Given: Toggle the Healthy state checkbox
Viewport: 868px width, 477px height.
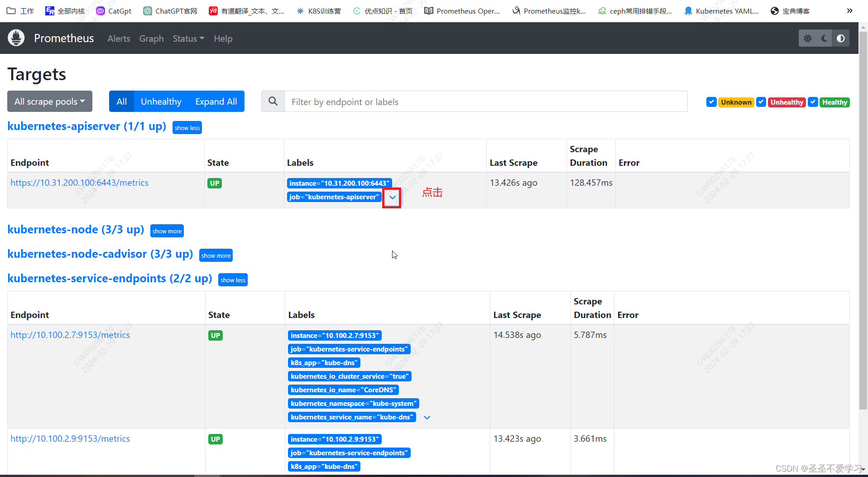Looking at the screenshot, I should coord(813,102).
